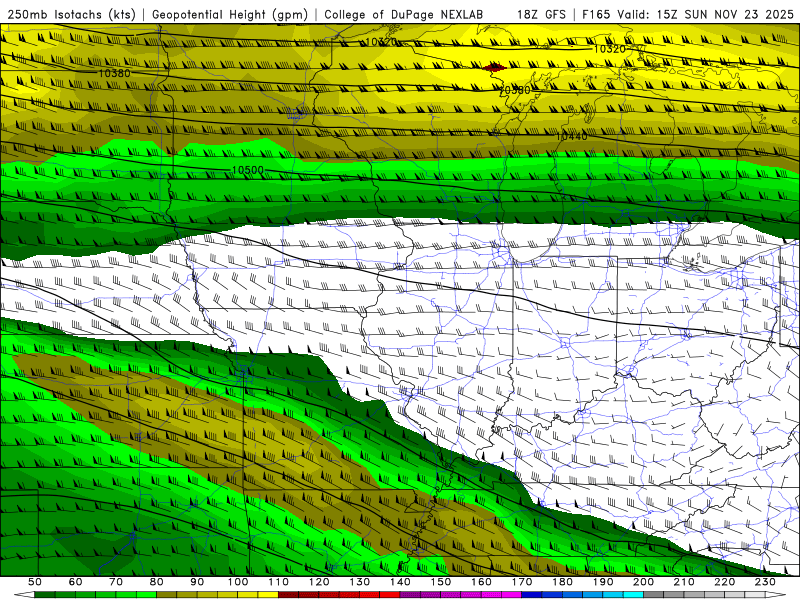Click the 60 knot legend label
Viewport: 800px width, 600px height.
[75, 582]
